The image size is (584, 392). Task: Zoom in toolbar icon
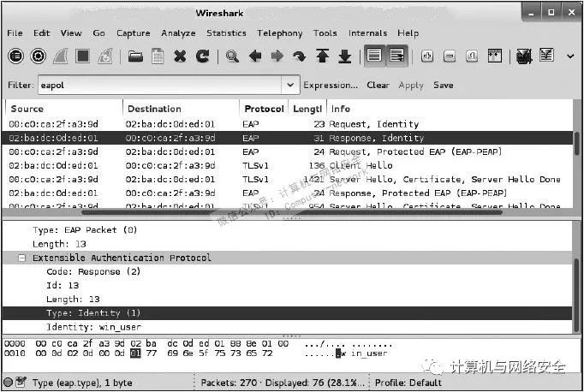click(426, 56)
